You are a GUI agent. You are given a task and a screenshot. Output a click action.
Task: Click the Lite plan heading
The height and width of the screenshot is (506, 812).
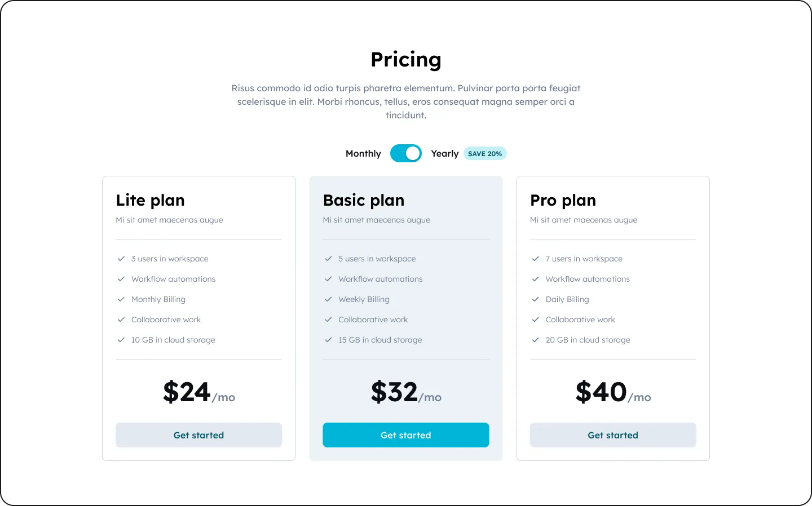click(x=150, y=200)
